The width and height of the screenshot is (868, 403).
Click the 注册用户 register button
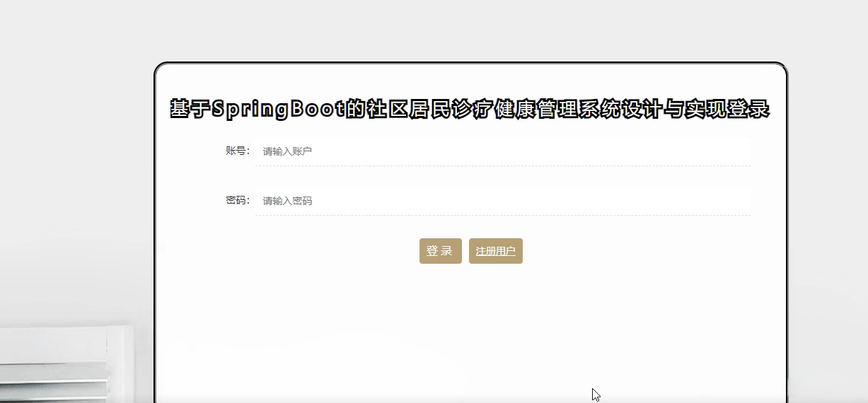point(495,251)
